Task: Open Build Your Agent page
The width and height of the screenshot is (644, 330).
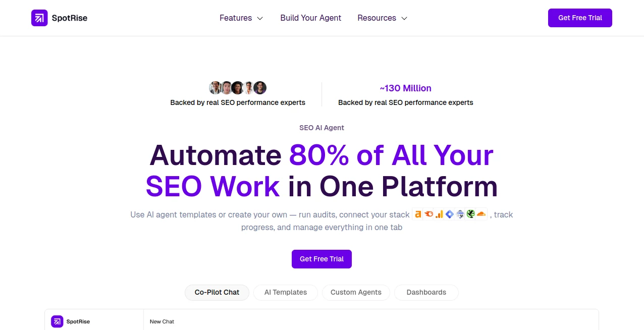Action: (310, 18)
